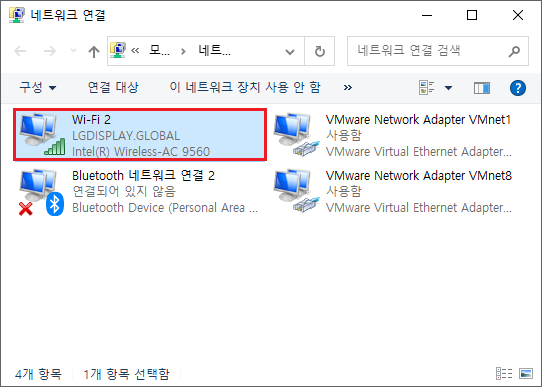This screenshot has width=543, height=388.
Task: Open help with the blue question mark
Action: (518, 88)
